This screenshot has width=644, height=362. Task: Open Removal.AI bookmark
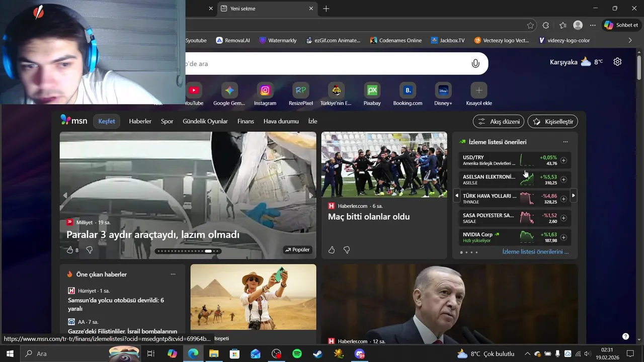(x=232, y=40)
